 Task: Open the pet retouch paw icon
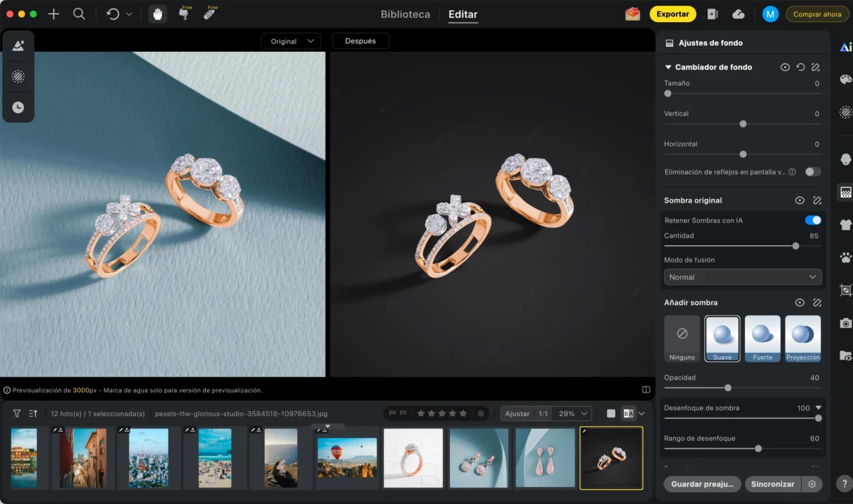pyautogui.click(x=845, y=257)
